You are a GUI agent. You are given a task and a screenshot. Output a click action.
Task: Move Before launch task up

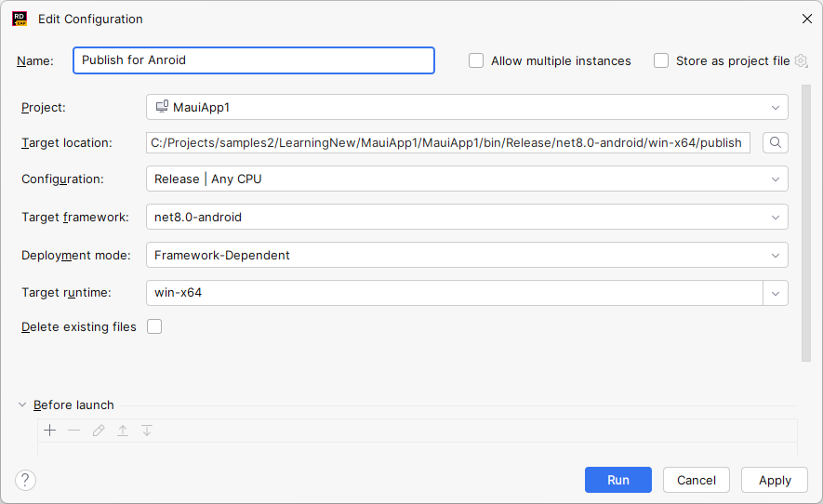pyautogui.click(x=123, y=431)
